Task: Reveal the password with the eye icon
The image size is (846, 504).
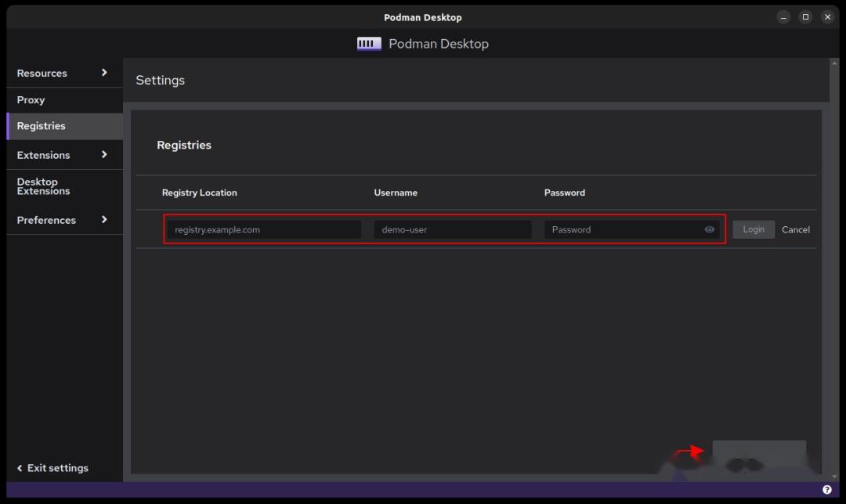Action: pos(710,229)
